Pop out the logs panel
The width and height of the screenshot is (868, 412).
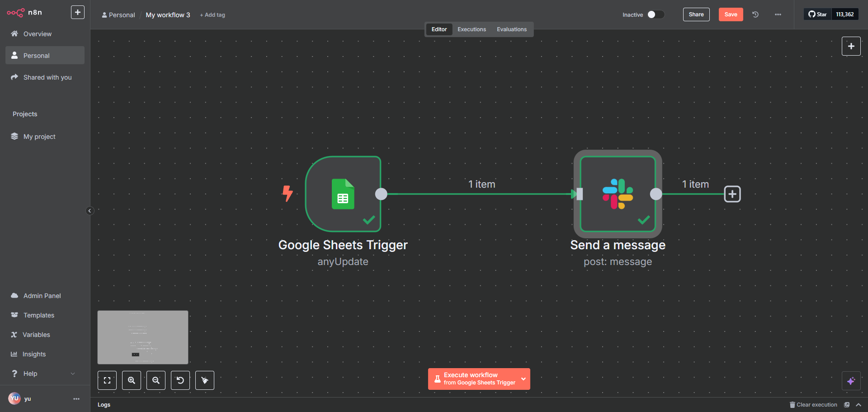[847, 405]
